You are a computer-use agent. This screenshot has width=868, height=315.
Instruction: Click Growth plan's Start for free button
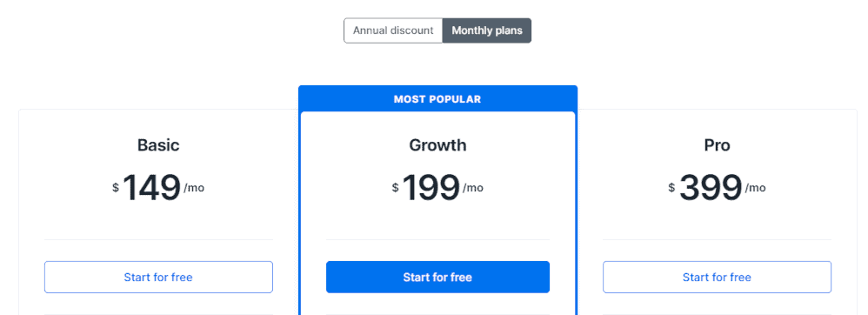pyautogui.click(x=437, y=277)
